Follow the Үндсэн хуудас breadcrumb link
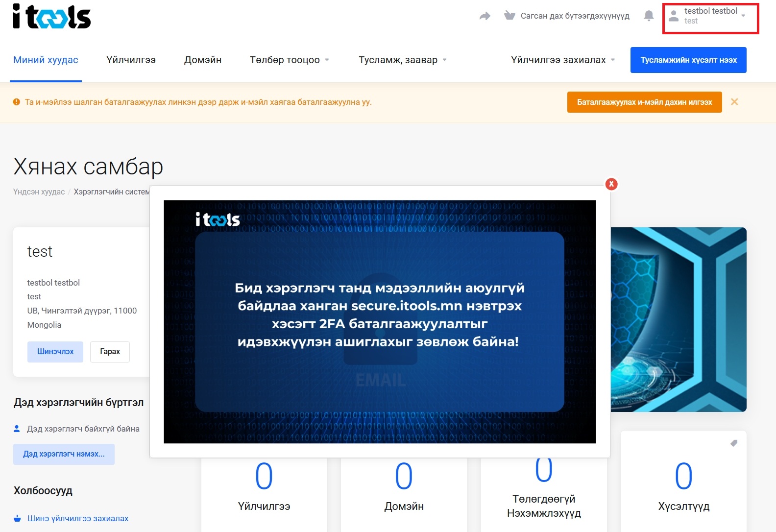This screenshot has height=532, width=776. (39, 192)
